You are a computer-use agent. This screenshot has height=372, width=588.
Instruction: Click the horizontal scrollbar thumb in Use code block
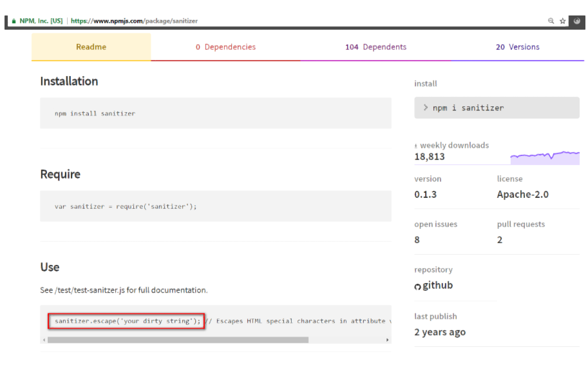coord(178,340)
